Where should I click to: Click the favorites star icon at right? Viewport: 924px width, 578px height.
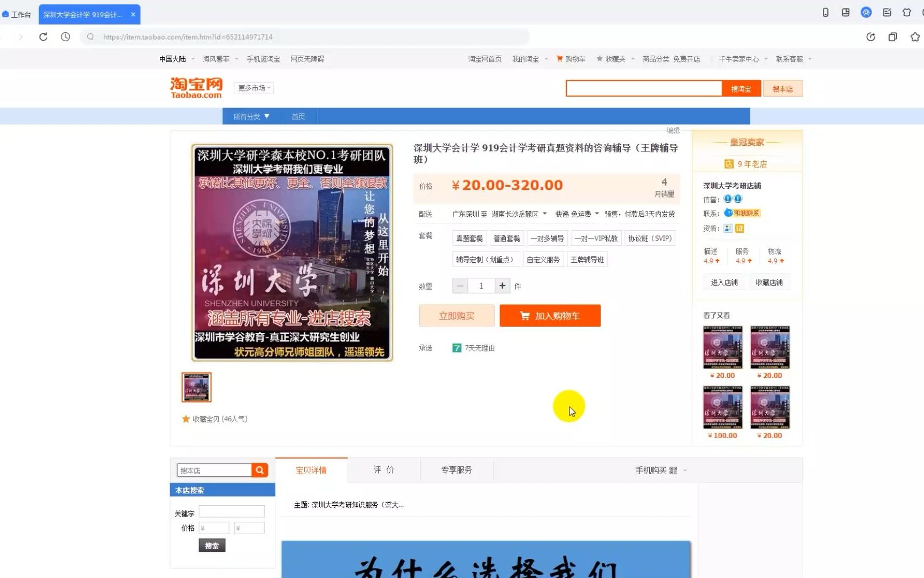click(x=915, y=37)
